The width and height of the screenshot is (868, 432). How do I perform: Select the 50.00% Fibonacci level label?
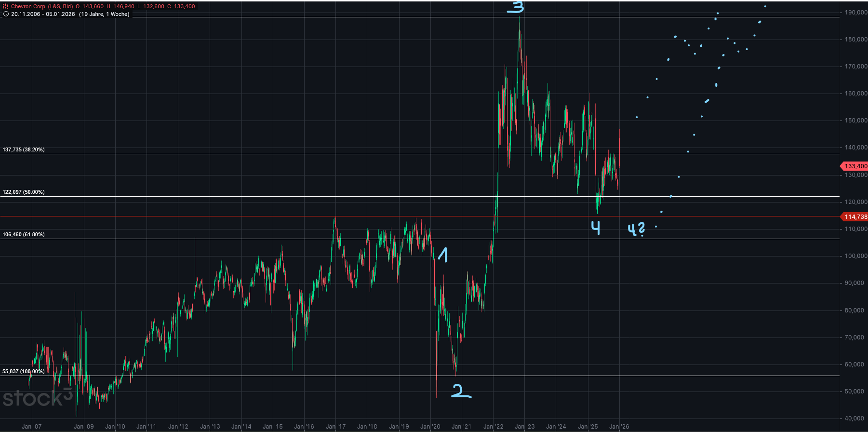tap(24, 192)
